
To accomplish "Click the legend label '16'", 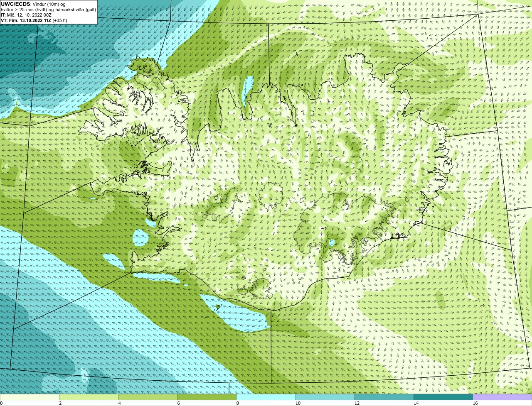I will (475, 403).
